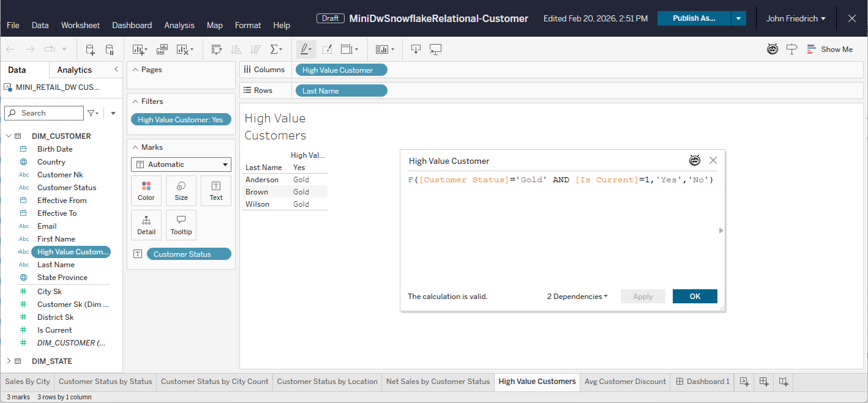Open the 2 Dependencies dropdown

click(x=577, y=297)
